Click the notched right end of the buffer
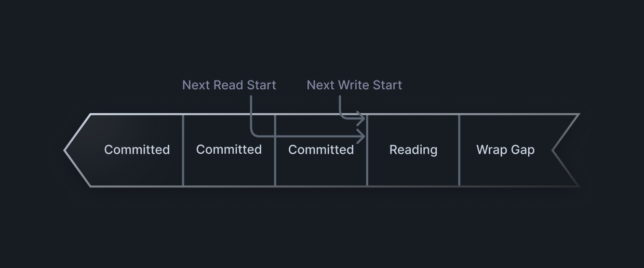This screenshot has height=268, width=644. (x=554, y=151)
